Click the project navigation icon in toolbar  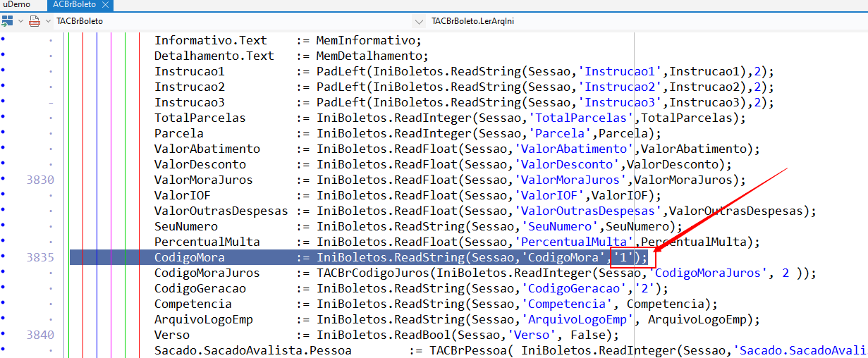click(6, 21)
